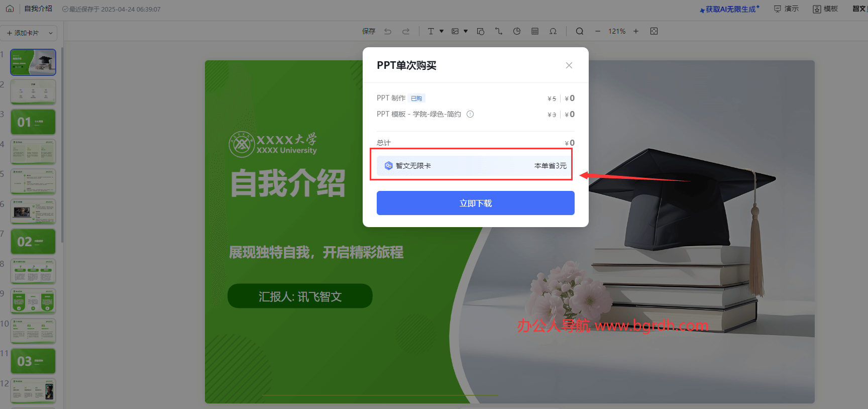Click the 121% zoom value
Viewport: 868px width, 409px height.
[x=617, y=31]
